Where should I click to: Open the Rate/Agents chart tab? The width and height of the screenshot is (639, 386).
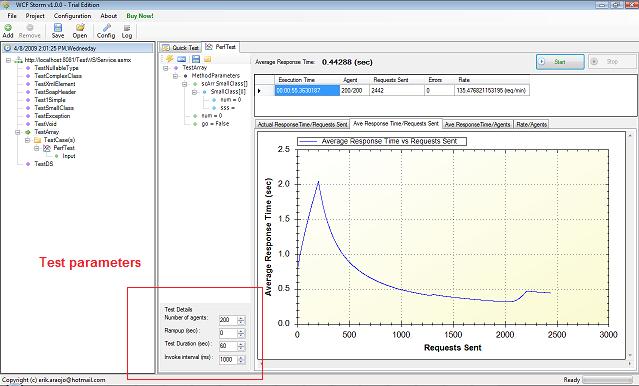(x=531, y=124)
